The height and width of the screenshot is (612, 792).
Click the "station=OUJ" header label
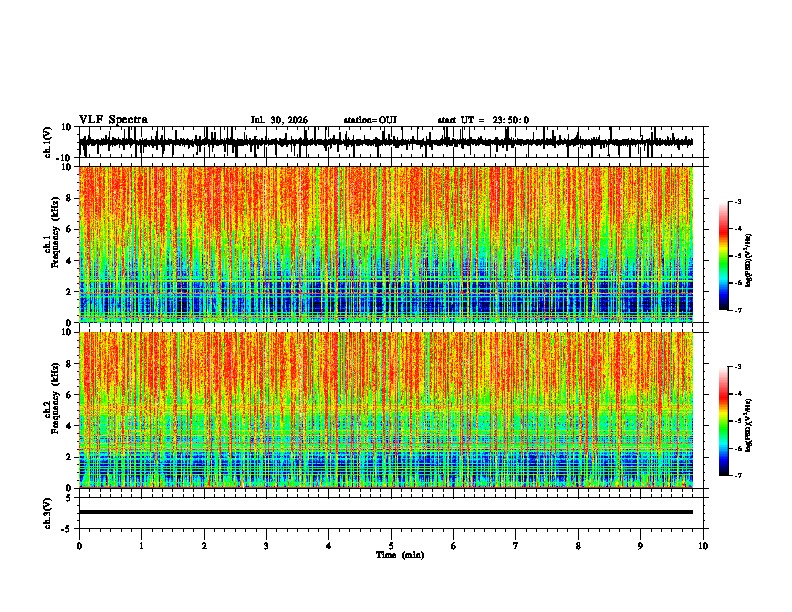(370, 120)
